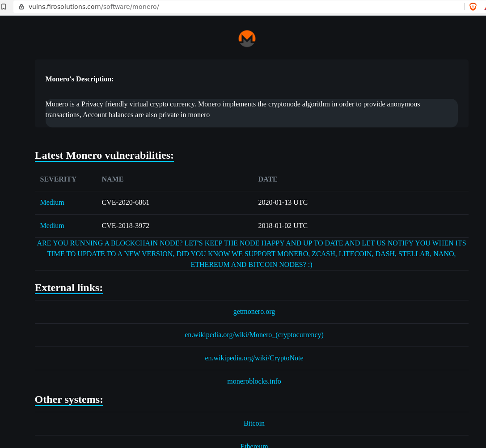
Task: Click the SEVERITY column header
Action: [58, 179]
